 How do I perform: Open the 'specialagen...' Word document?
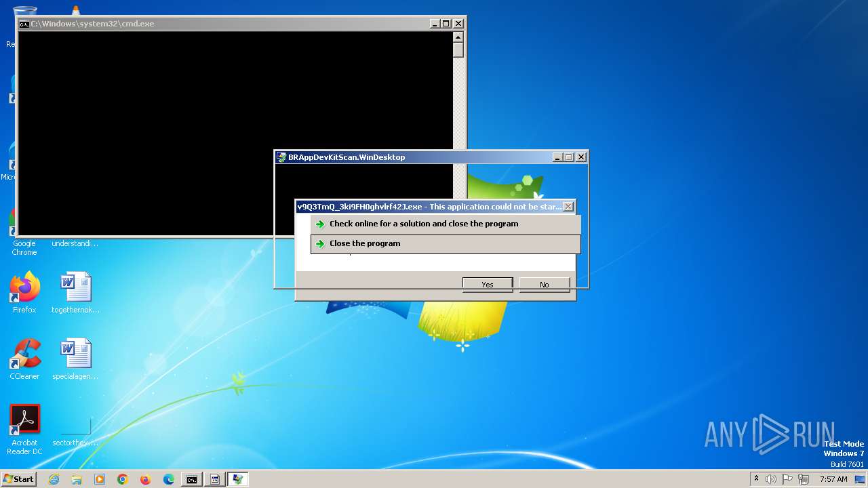[x=75, y=359]
